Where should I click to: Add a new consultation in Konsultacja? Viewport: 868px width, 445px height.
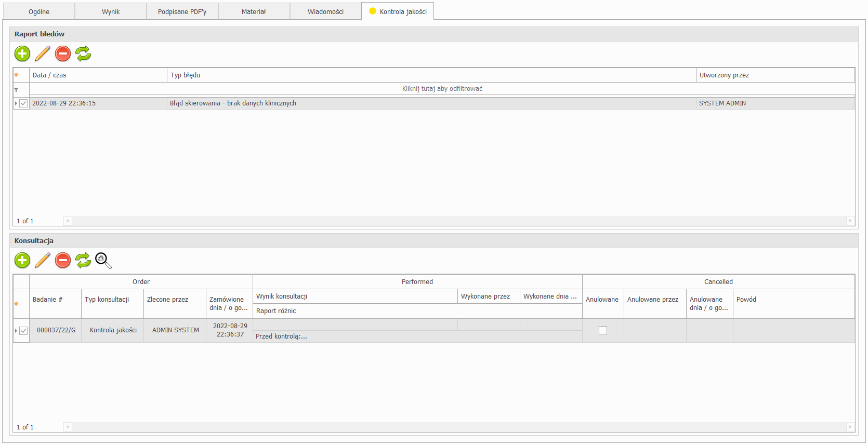coord(22,260)
